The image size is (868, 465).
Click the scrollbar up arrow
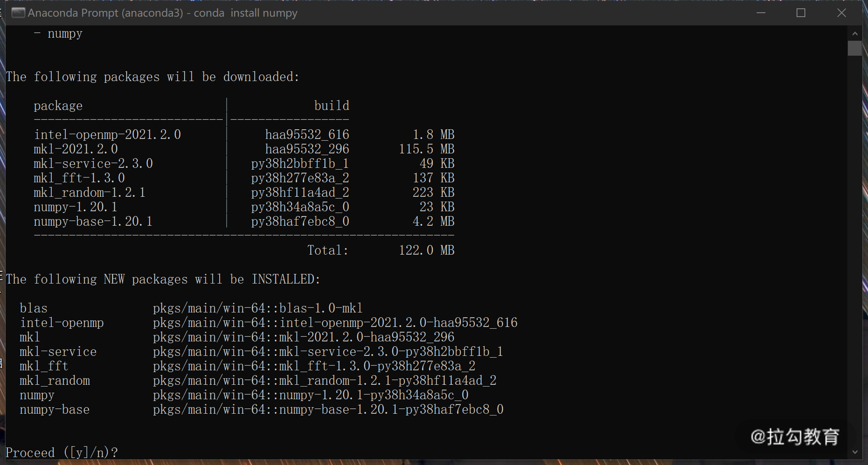tap(855, 33)
